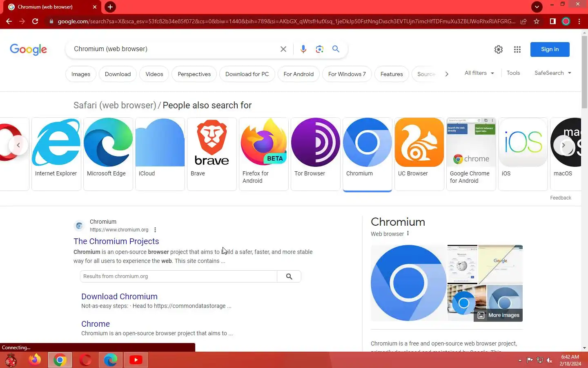Open Google Chrome for Android card
This screenshot has height=368, width=588.
click(471, 154)
